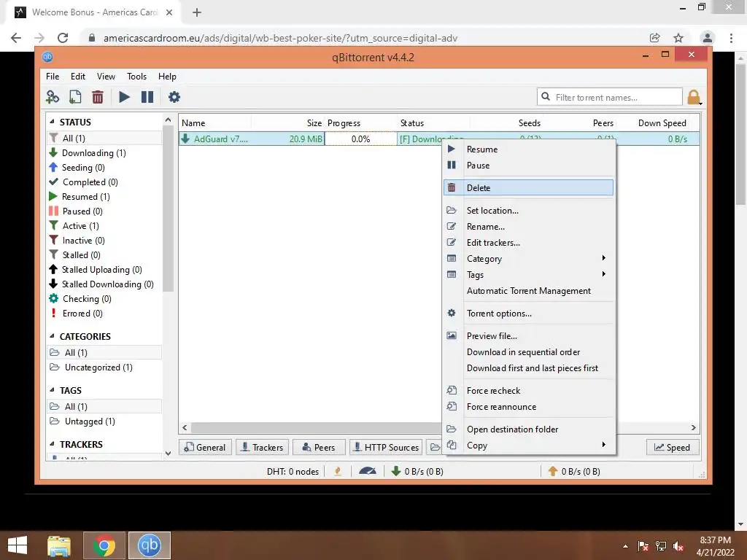This screenshot has height=560, width=747.
Task: Click folder icon beside Set location entry
Action: pos(452,211)
